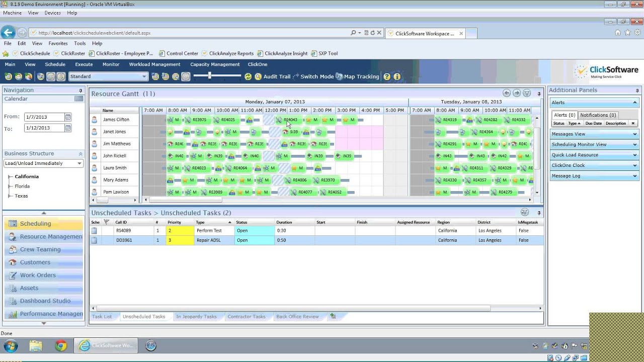The height and width of the screenshot is (362, 644).
Task: Click the Windows Start button
Action: (11, 345)
